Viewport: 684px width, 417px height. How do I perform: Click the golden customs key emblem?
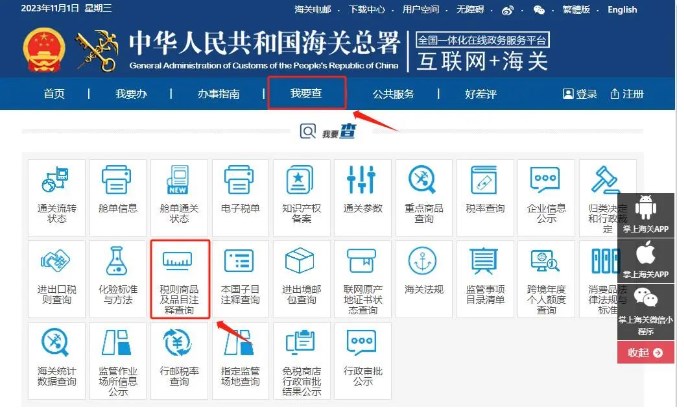click(x=97, y=51)
